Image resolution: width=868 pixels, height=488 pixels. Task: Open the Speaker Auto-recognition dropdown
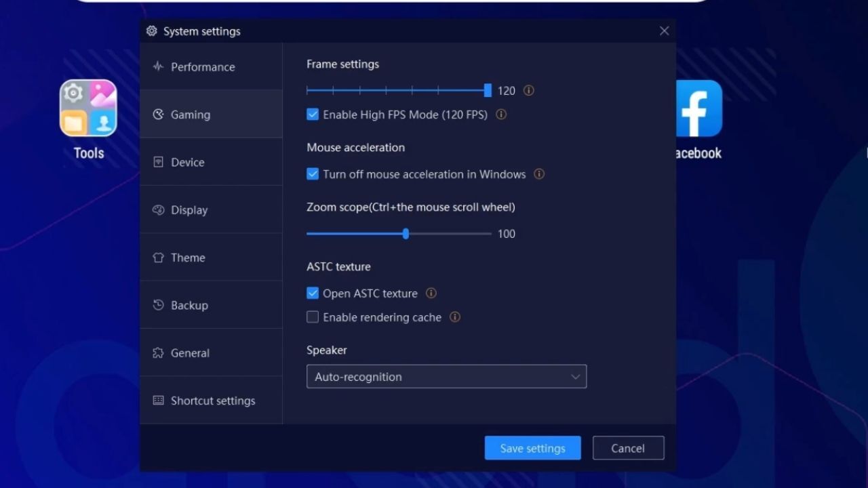tap(446, 377)
